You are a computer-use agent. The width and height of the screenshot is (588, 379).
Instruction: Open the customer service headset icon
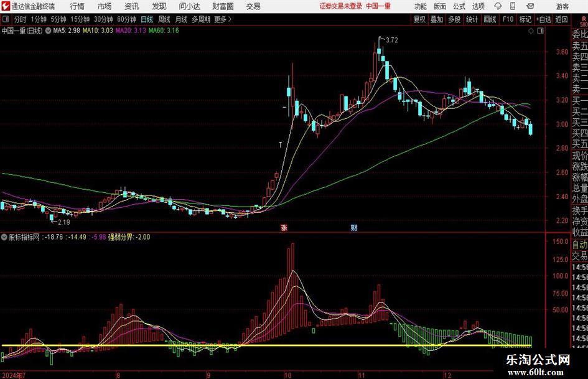498,6
